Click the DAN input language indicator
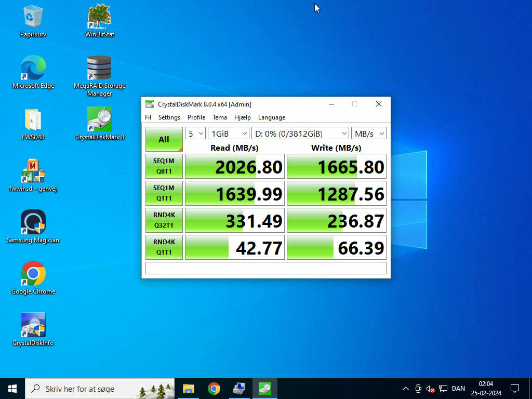The image size is (532, 399). coord(458,389)
